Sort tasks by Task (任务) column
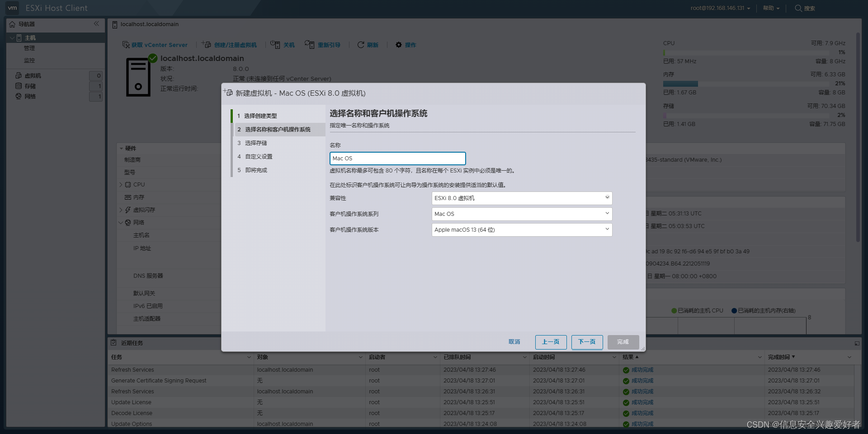 (117, 357)
